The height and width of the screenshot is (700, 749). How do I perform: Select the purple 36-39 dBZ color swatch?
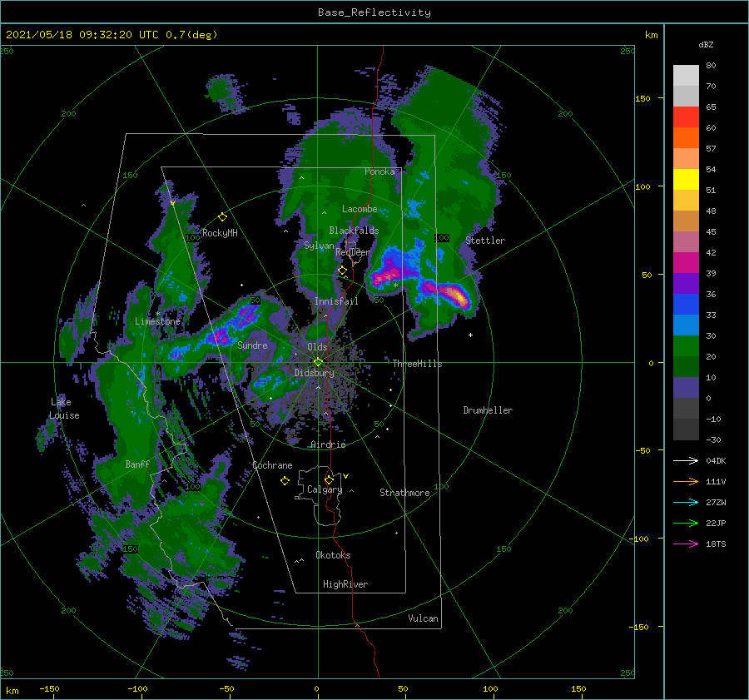[x=686, y=284]
